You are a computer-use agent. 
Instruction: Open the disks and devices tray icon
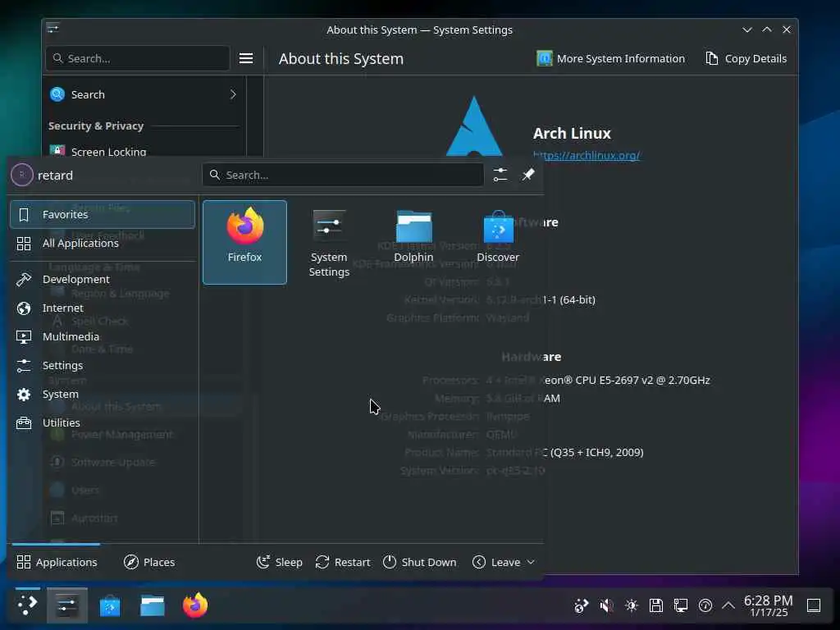pos(656,605)
